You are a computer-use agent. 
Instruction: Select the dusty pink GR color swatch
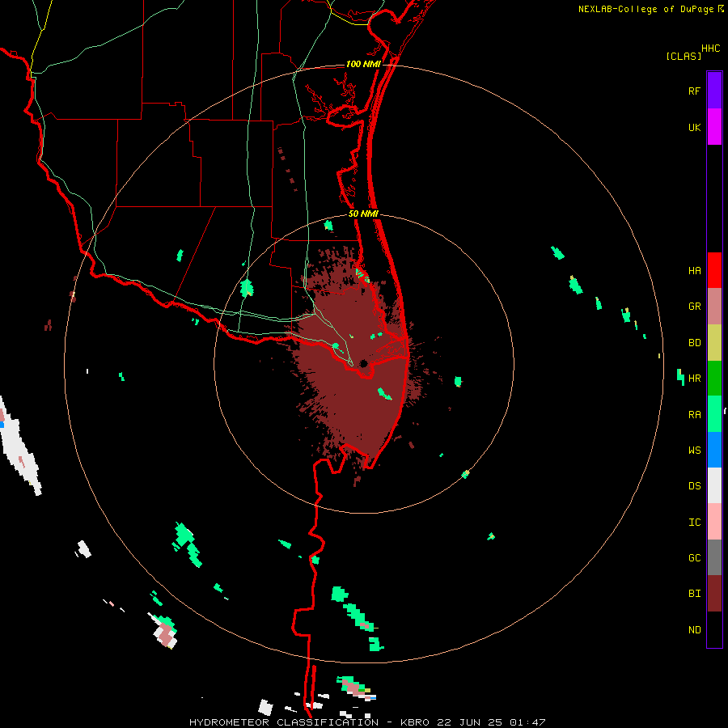[x=714, y=307]
